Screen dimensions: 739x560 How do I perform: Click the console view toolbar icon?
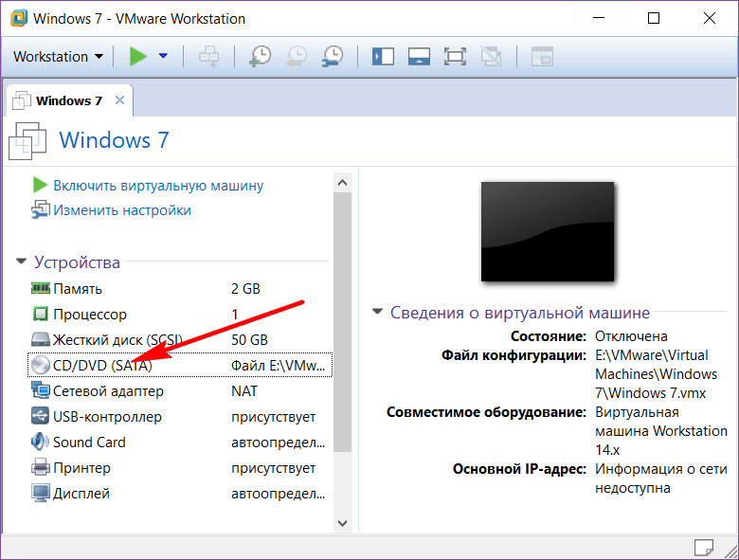tap(542, 57)
